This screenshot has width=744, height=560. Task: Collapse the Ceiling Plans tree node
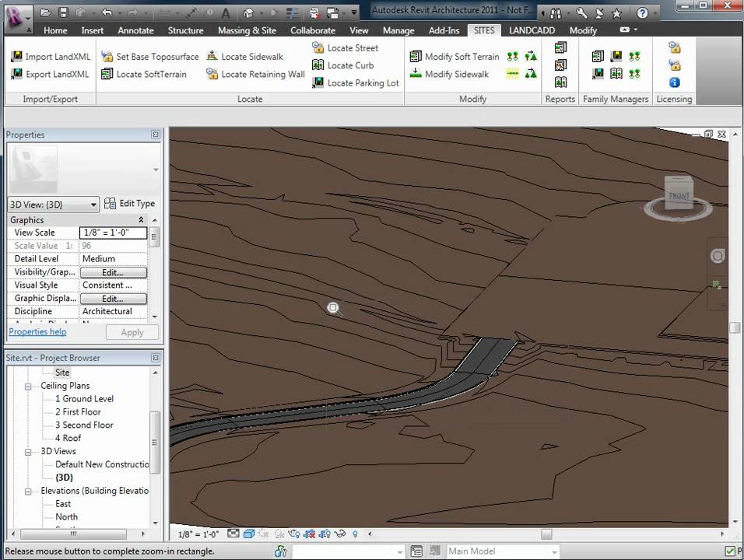coord(28,387)
